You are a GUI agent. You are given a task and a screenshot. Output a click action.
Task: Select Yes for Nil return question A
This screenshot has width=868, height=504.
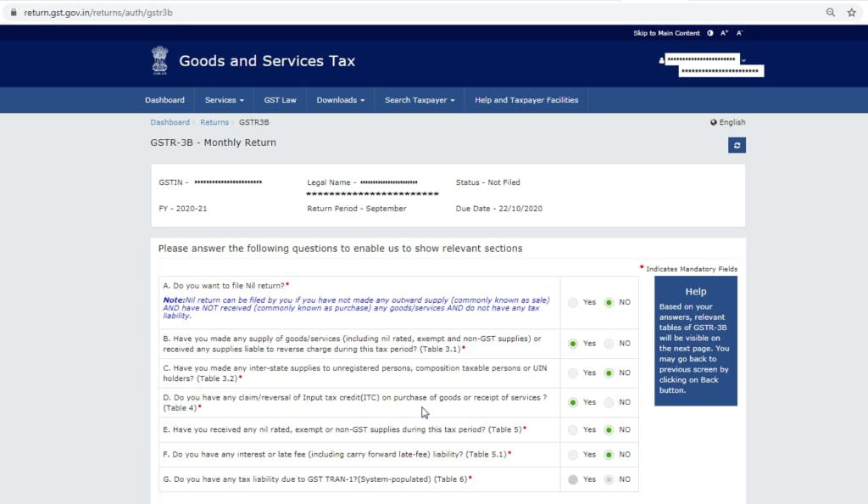tap(573, 302)
